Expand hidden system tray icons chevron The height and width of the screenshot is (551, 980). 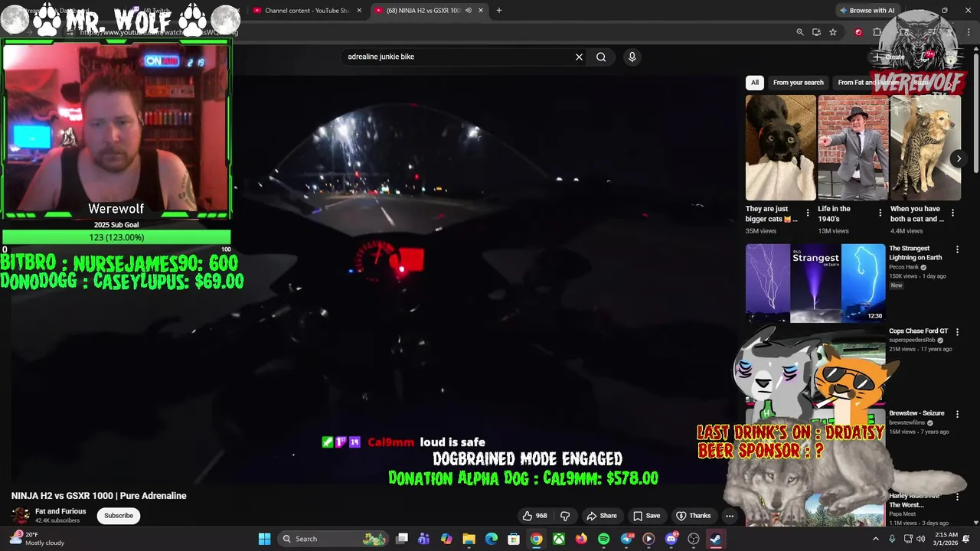[876, 539]
